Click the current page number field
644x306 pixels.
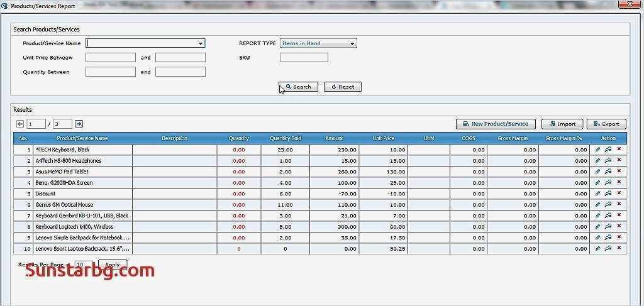click(36, 124)
